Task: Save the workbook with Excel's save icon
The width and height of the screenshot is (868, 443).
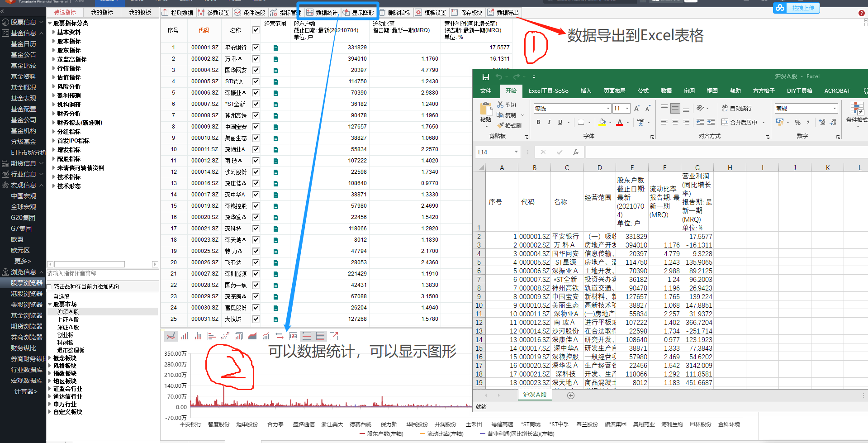Action: (x=486, y=76)
